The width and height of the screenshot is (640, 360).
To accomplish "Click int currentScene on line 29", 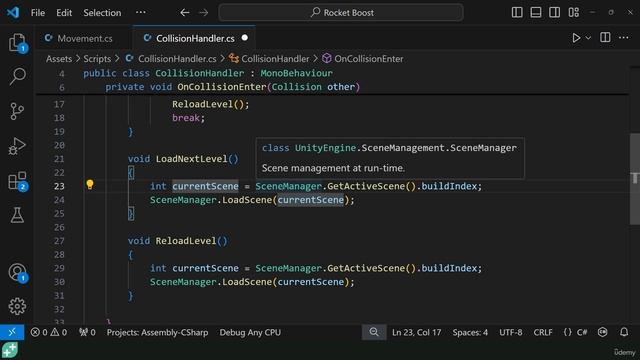I will tap(194, 268).
